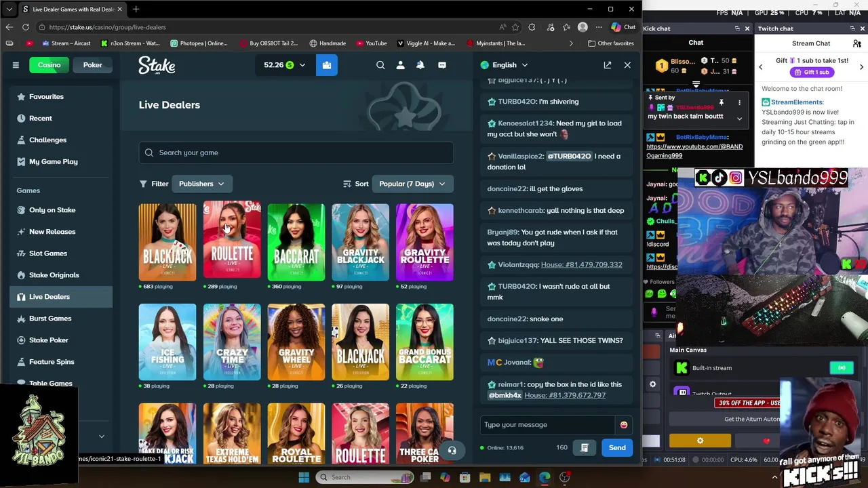
Task: Open Baccarat Live game thumbnail
Action: (296, 242)
